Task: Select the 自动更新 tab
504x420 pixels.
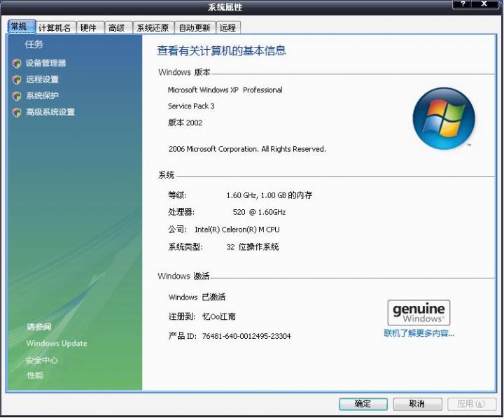Action: click(195, 28)
